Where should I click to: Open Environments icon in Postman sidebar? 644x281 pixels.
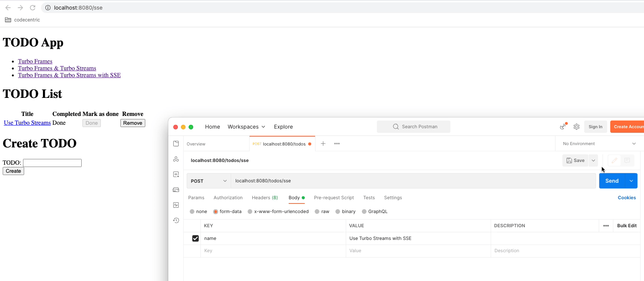(x=176, y=174)
